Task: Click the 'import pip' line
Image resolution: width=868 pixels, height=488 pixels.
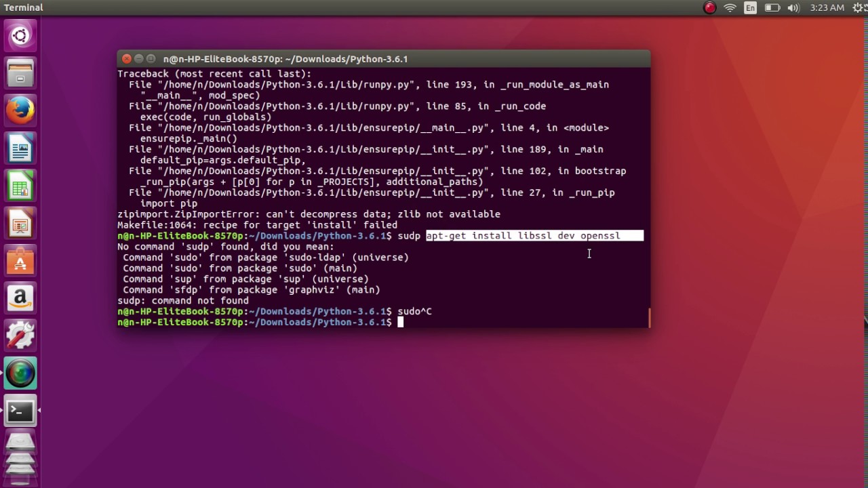Action: click(x=169, y=203)
